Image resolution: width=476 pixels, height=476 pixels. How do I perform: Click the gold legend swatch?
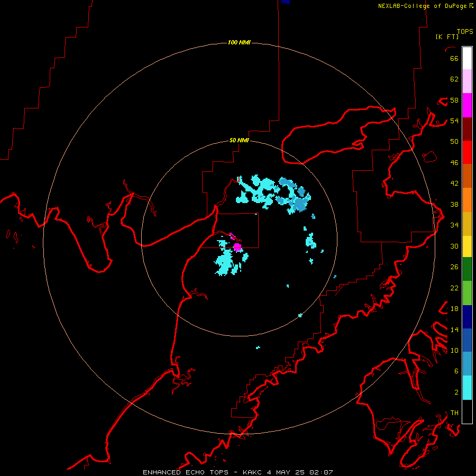coord(467,224)
